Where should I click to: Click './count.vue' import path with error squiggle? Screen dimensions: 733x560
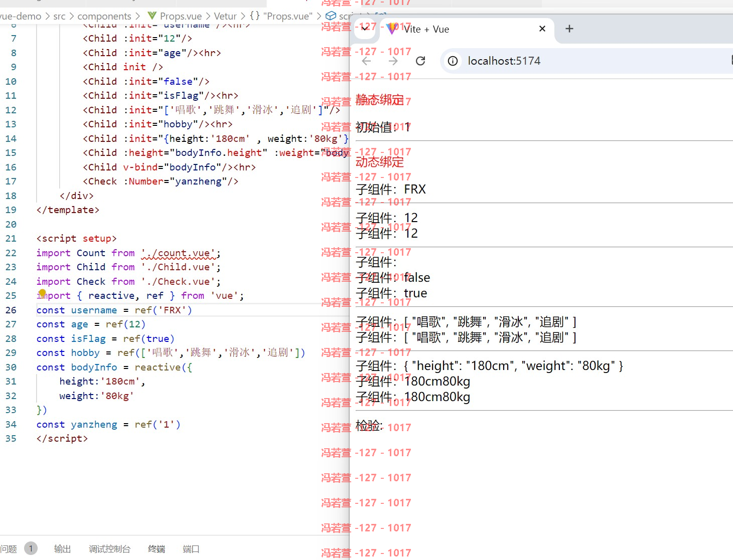click(x=179, y=253)
